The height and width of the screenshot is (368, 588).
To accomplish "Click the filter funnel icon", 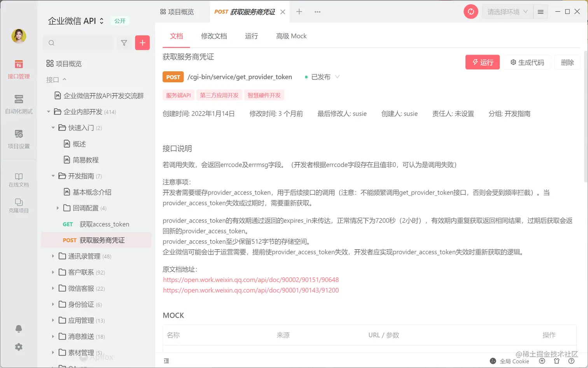I will coord(124,43).
